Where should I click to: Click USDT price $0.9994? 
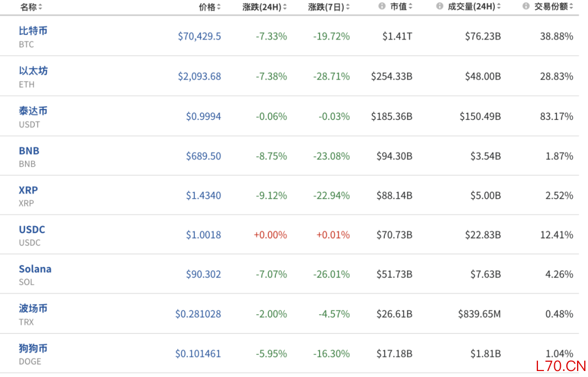[203, 117]
